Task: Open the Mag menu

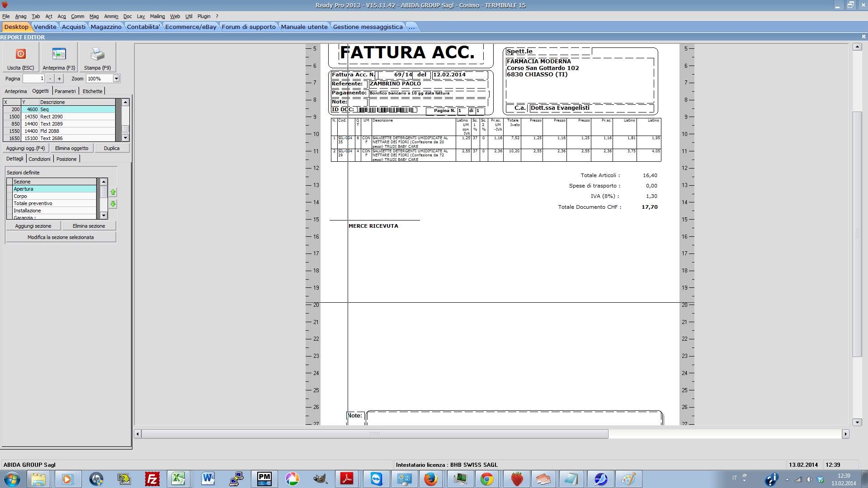Action: 94,16
